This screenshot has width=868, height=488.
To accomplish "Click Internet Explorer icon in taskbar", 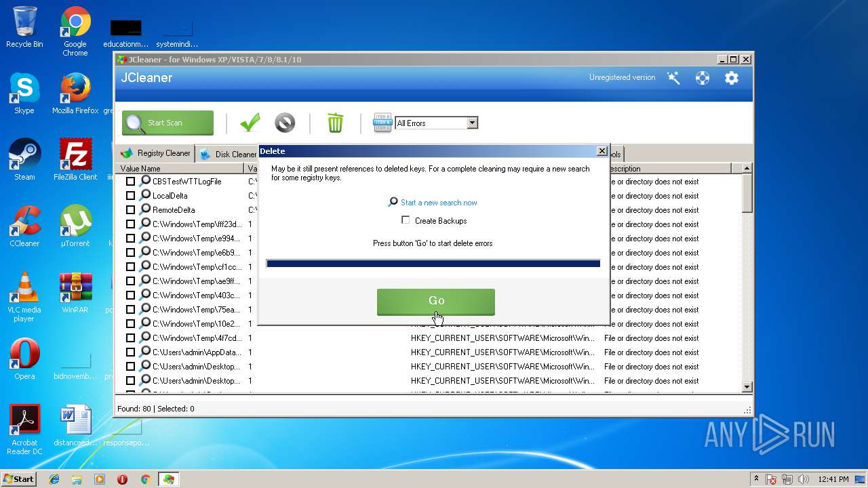I will (x=54, y=479).
